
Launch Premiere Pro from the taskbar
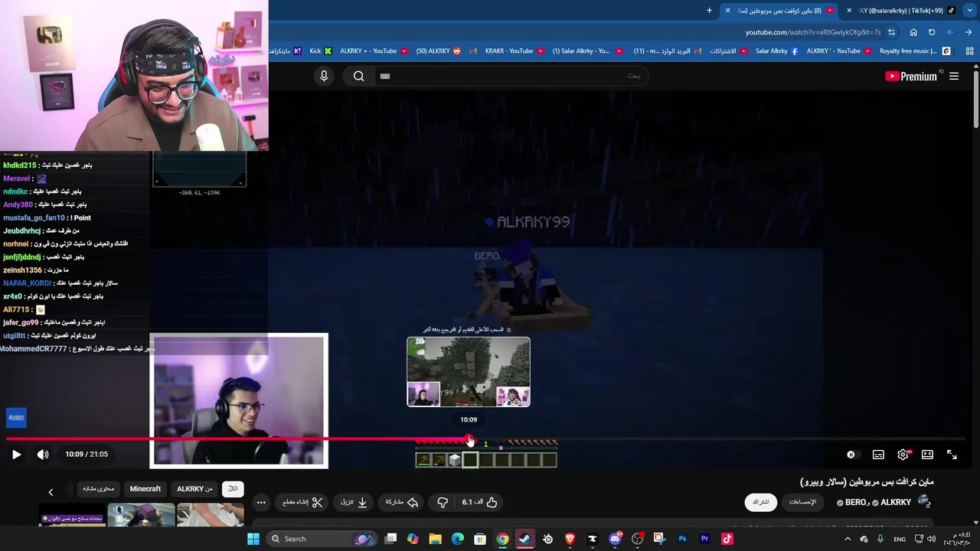(x=704, y=539)
